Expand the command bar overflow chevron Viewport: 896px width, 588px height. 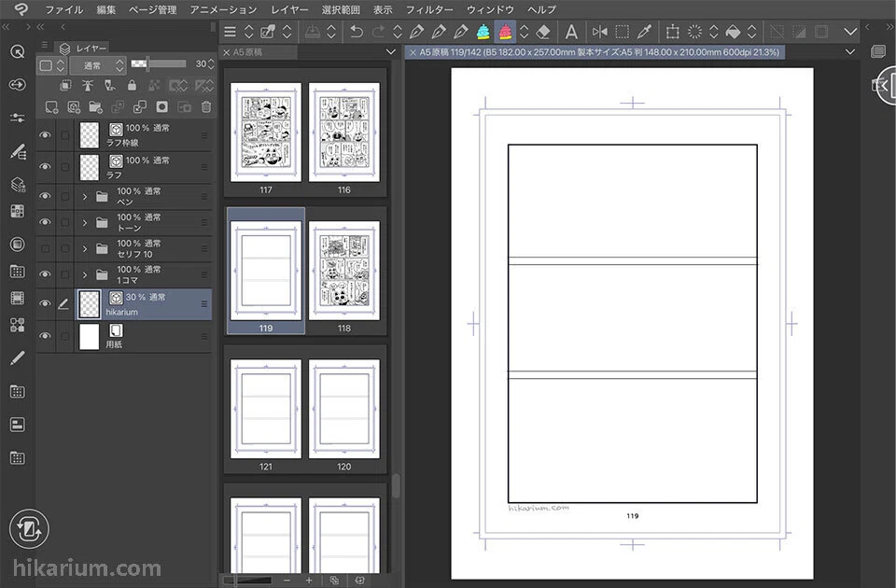click(x=850, y=32)
